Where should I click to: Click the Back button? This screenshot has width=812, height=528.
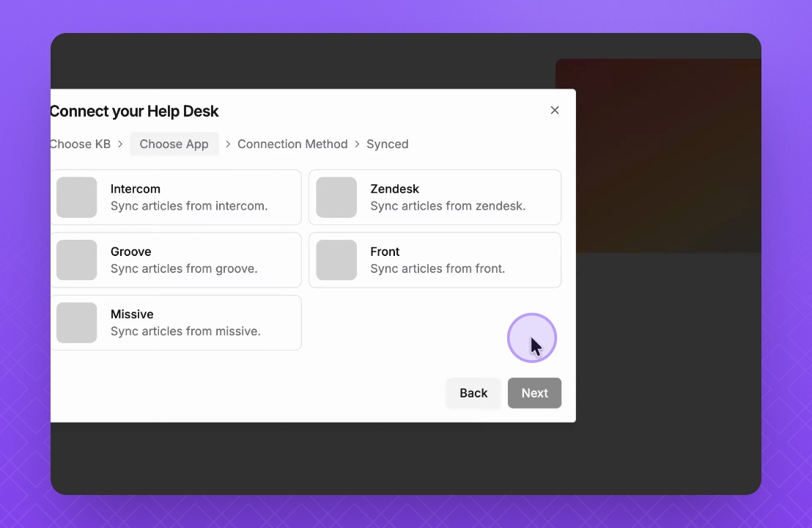tap(473, 393)
